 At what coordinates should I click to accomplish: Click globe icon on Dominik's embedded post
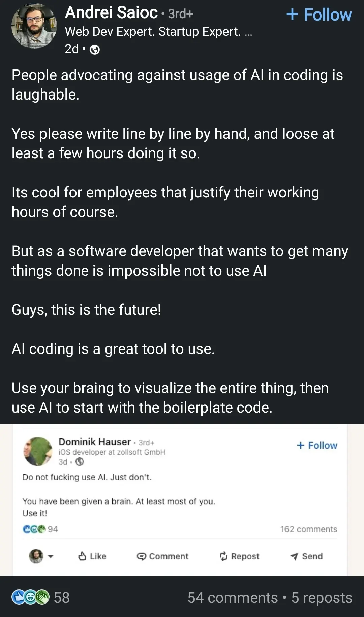[80, 461]
